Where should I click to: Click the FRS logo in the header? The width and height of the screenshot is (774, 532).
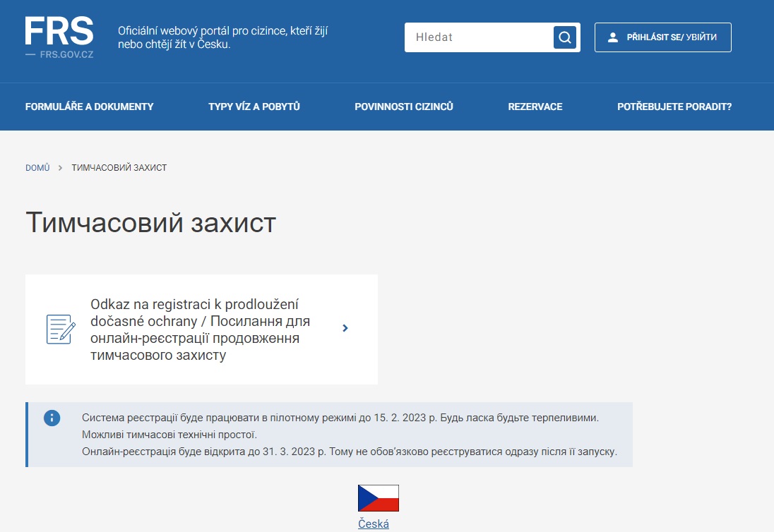click(59, 37)
